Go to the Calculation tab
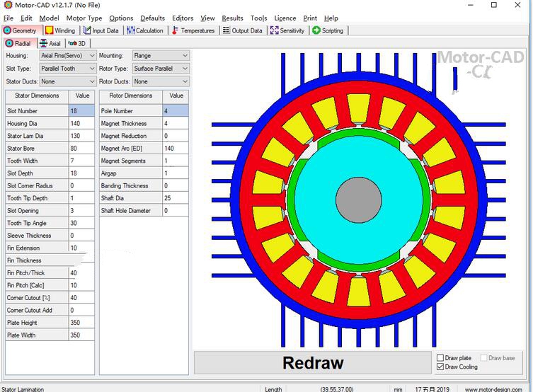This screenshot has width=533, height=392. tap(145, 30)
